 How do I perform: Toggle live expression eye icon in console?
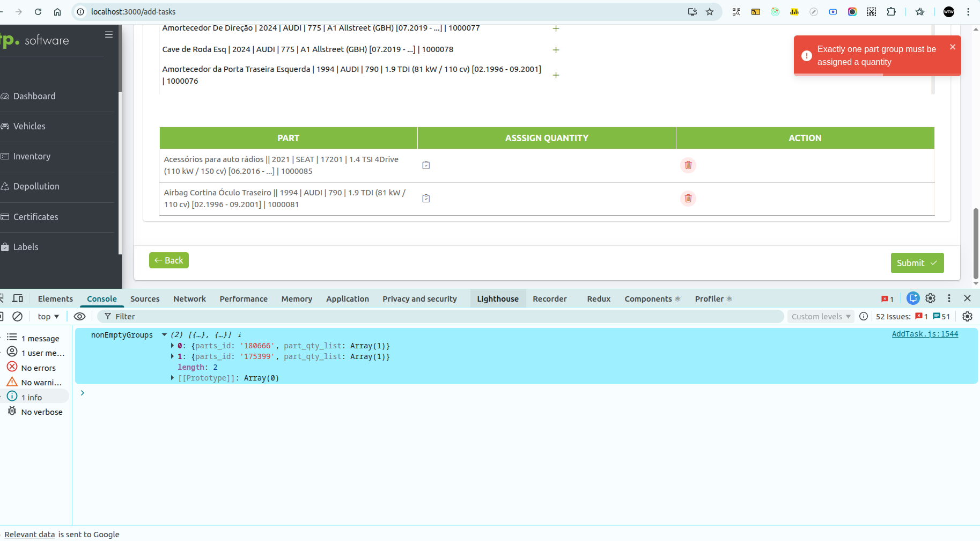tap(79, 317)
